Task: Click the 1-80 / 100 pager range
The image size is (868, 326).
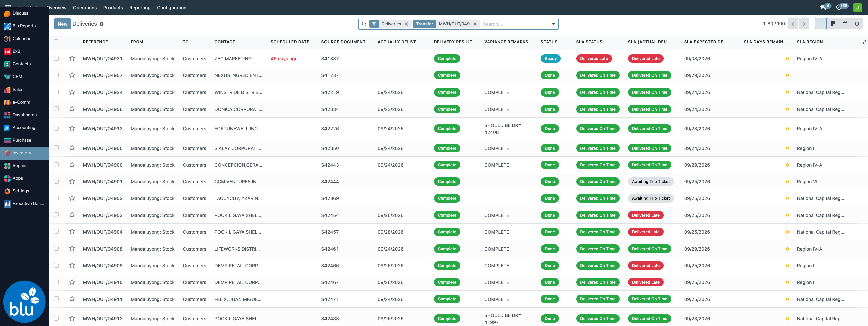Action: click(x=774, y=24)
